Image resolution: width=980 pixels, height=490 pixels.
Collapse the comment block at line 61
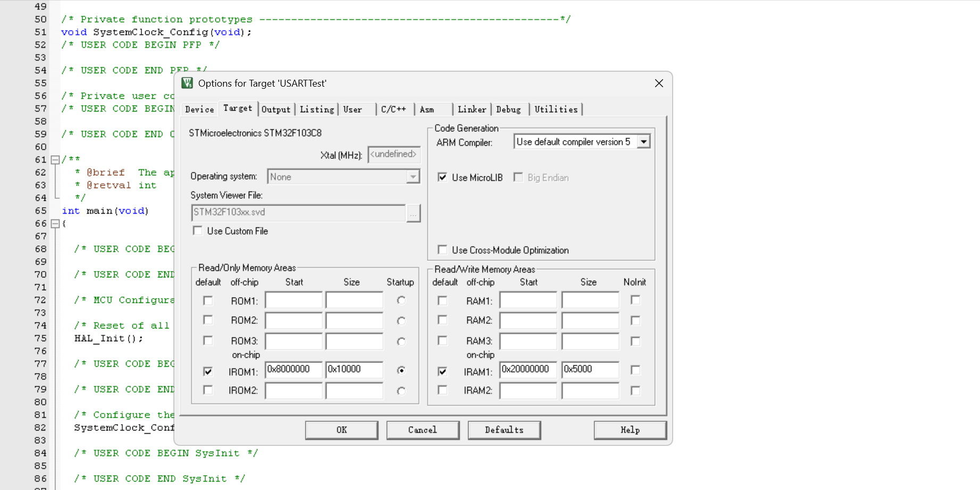click(55, 159)
